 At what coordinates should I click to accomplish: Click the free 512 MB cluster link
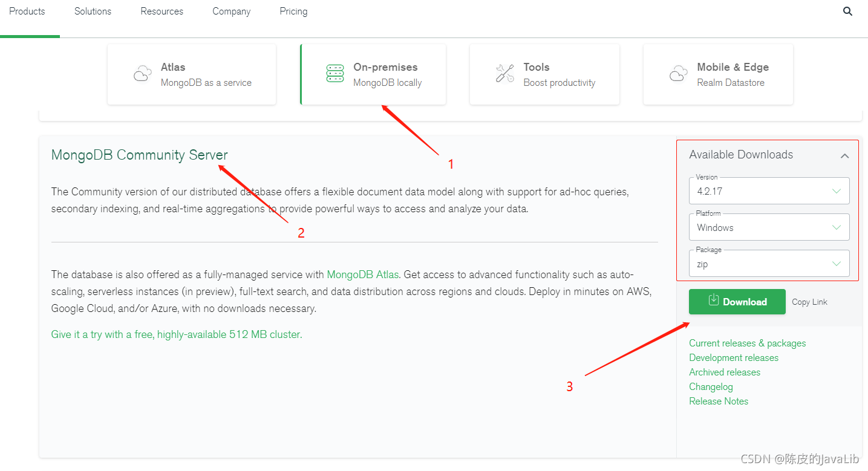(176, 334)
